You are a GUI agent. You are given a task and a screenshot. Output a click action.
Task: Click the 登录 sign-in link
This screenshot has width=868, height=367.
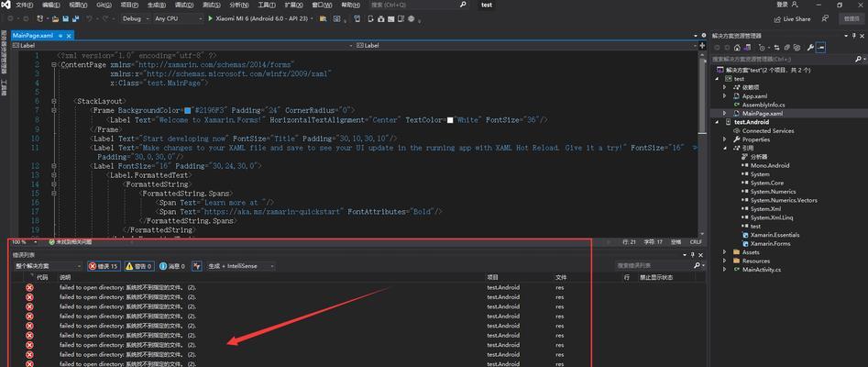782,5
